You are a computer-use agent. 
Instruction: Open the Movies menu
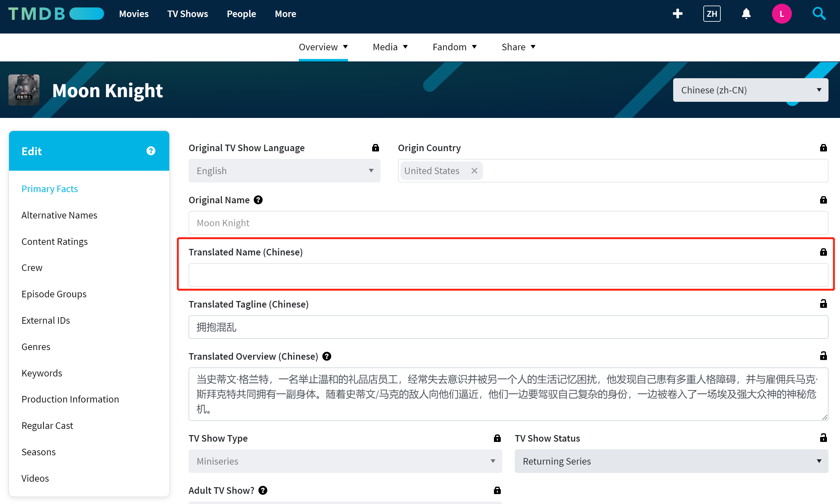[134, 14]
